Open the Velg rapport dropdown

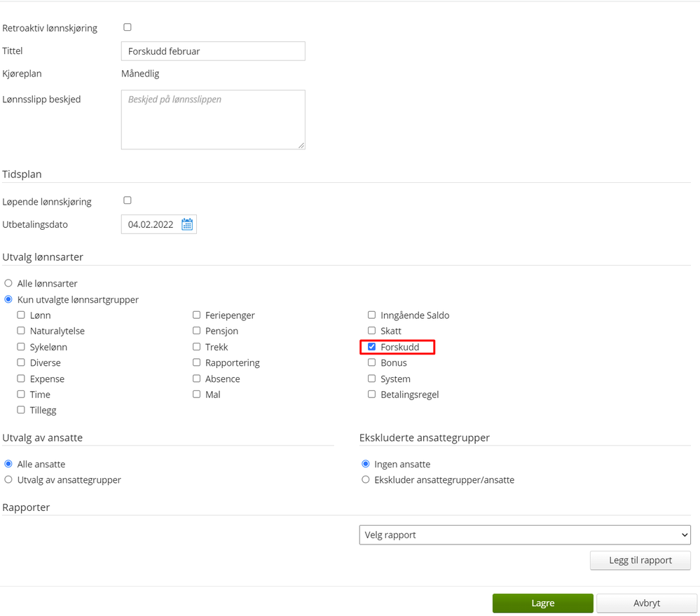[525, 535]
